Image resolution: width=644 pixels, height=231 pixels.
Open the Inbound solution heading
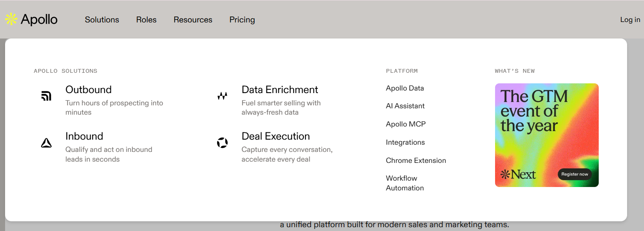(84, 136)
